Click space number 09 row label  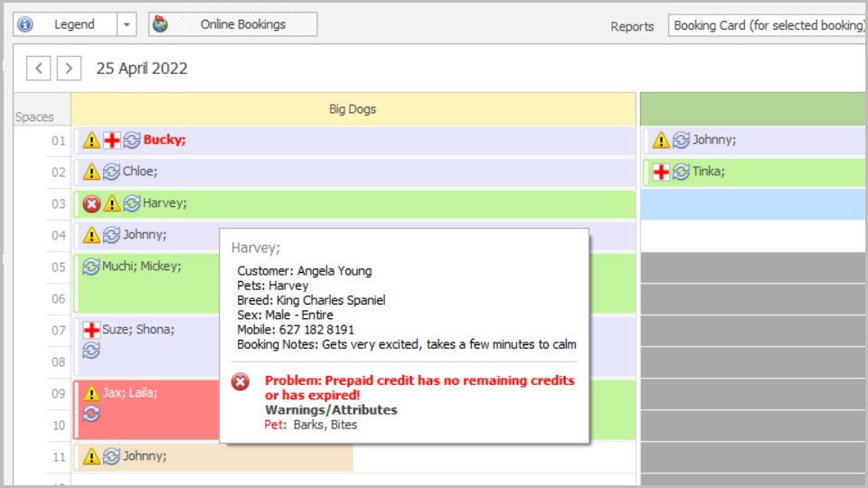(x=59, y=394)
